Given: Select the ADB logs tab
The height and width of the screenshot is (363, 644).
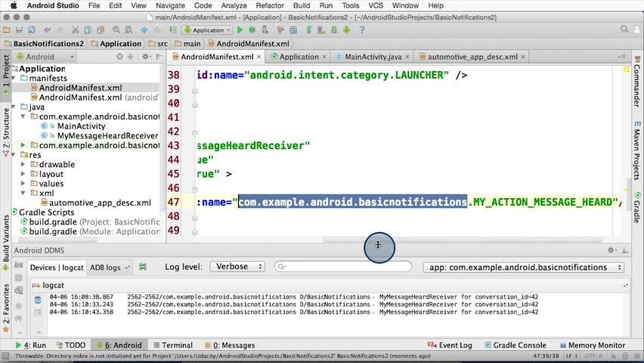Looking at the screenshot, I should [105, 268].
